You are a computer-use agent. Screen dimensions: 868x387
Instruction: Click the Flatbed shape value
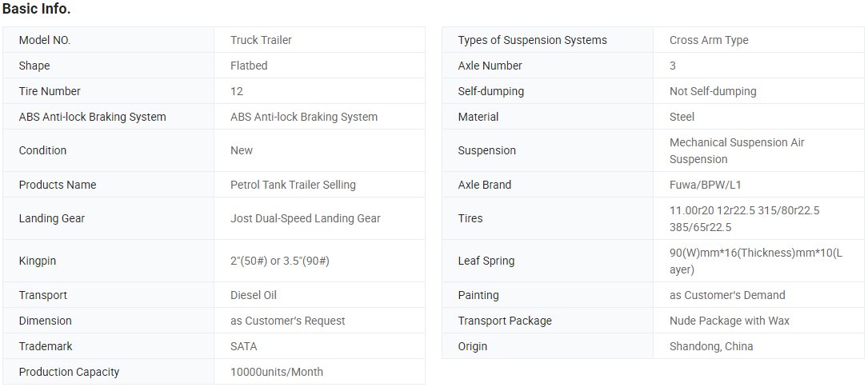pos(249,66)
